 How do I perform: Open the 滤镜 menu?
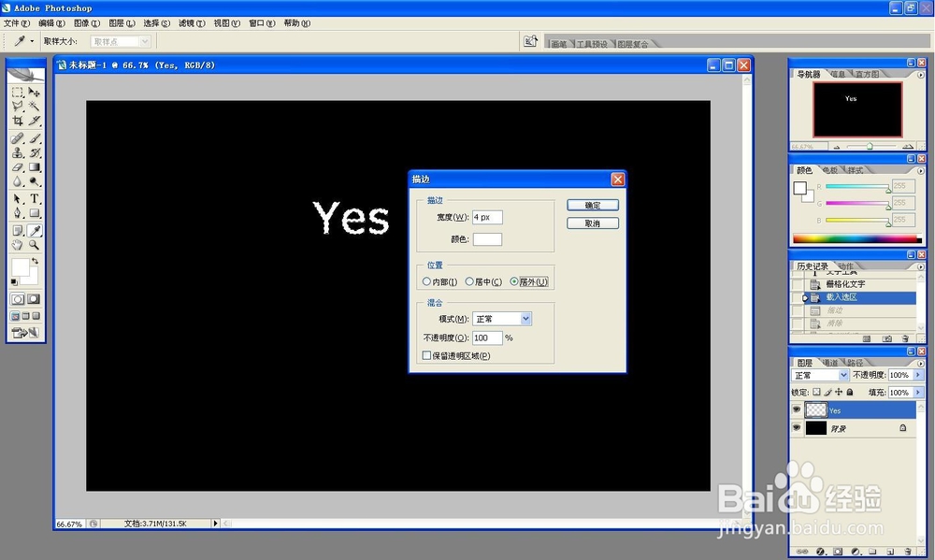coord(190,22)
